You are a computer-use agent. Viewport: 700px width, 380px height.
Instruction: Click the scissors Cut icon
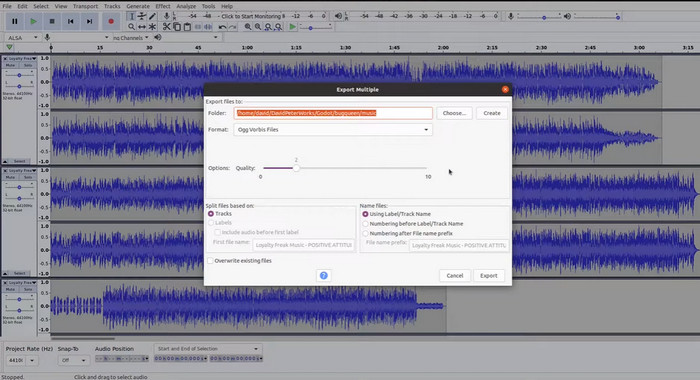[167, 27]
